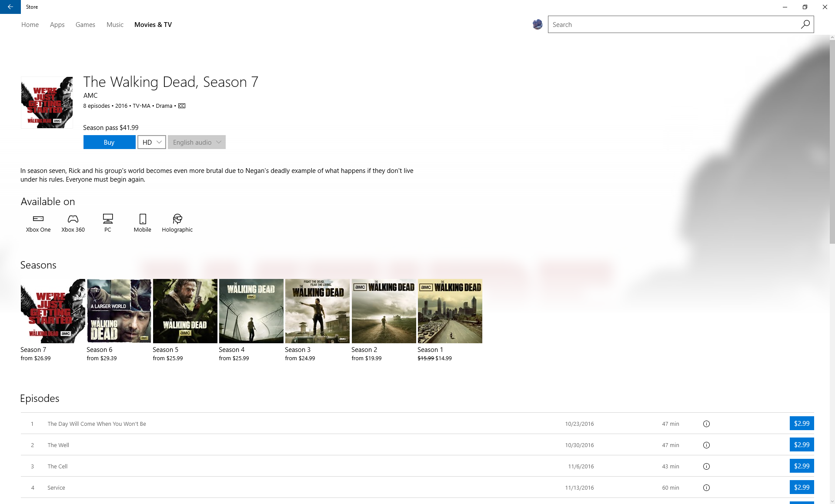Click the air date 11/13/2016
The image size is (835, 504).
click(579, 487)
